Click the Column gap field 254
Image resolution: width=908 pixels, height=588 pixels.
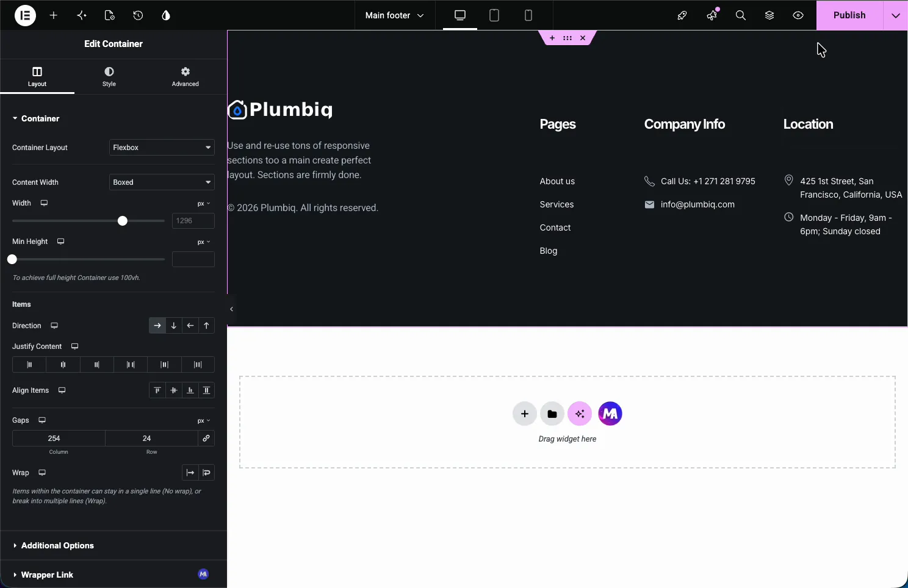point(59,439)
